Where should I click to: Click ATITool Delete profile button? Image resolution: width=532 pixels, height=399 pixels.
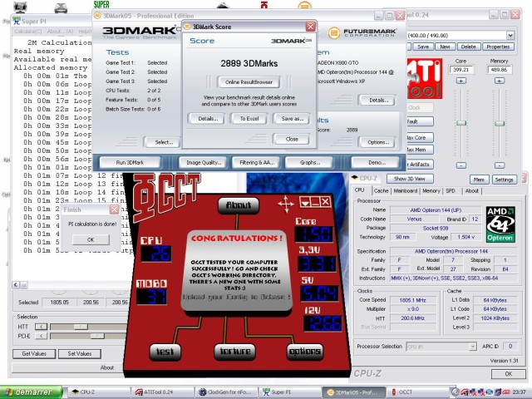pyautogui.click(x=468, y=47)
